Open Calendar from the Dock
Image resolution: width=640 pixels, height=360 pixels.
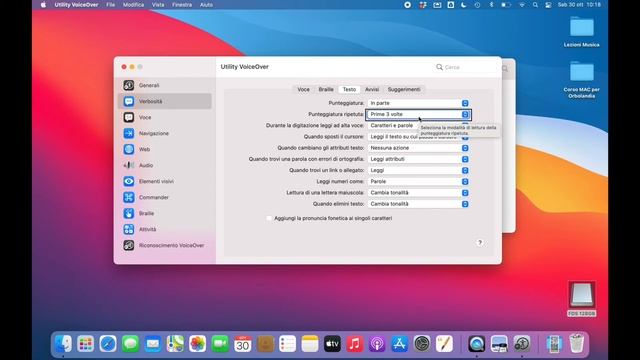[242, 344]
